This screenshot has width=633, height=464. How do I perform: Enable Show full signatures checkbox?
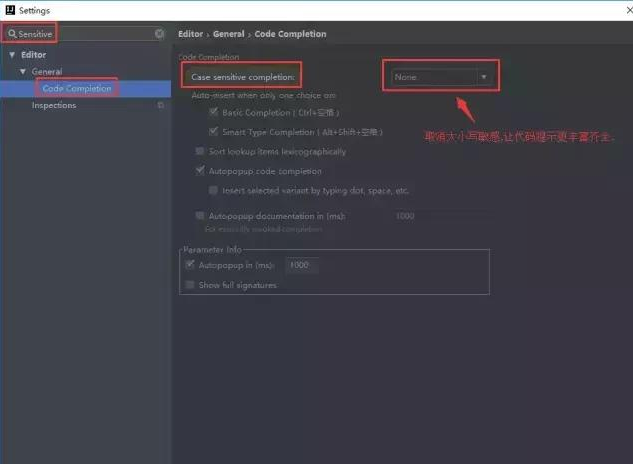point(190,285)
